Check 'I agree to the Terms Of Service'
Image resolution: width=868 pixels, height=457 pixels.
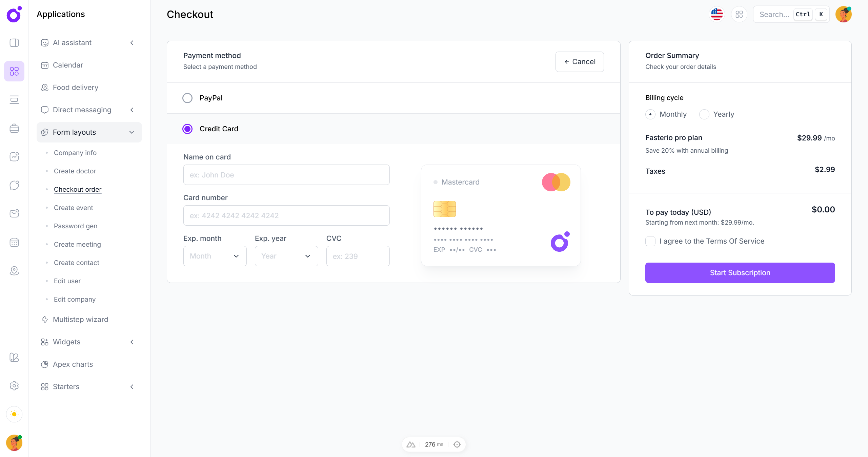point(650,241)
